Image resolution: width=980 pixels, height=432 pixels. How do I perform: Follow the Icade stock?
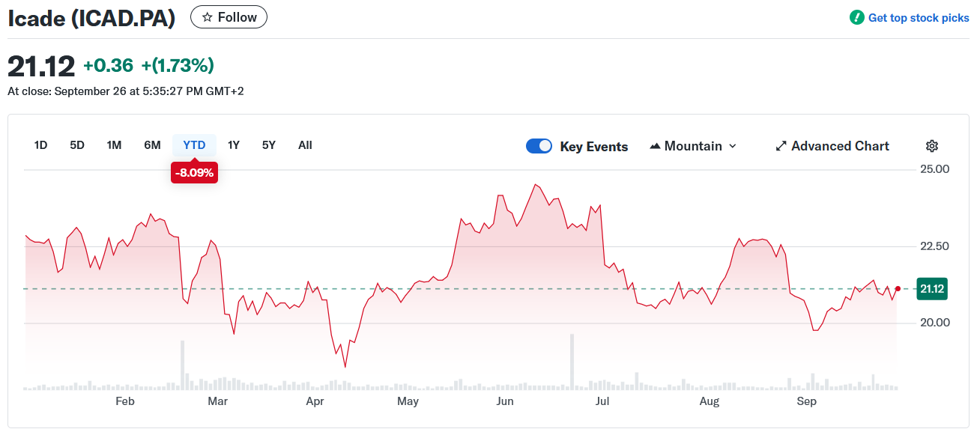point(229,17)
